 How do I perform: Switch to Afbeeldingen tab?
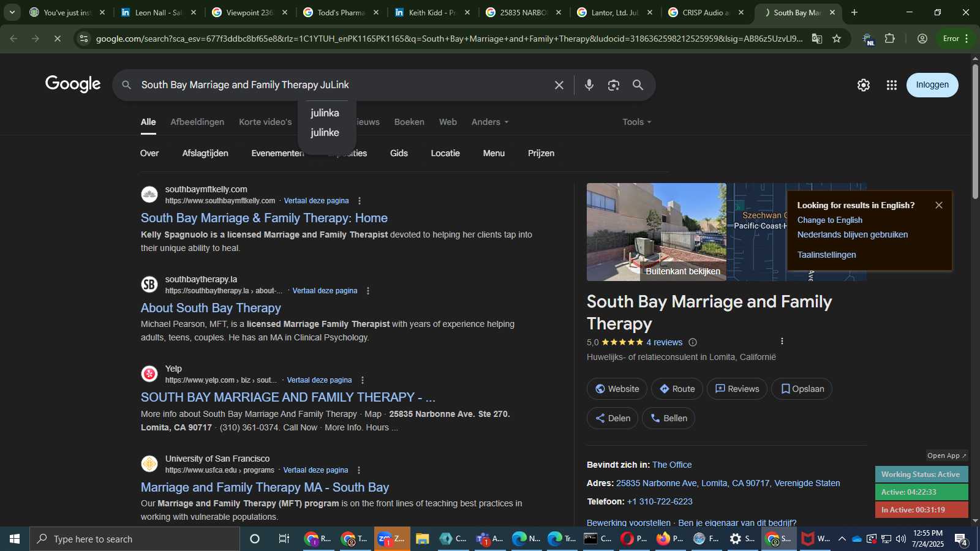197,122
